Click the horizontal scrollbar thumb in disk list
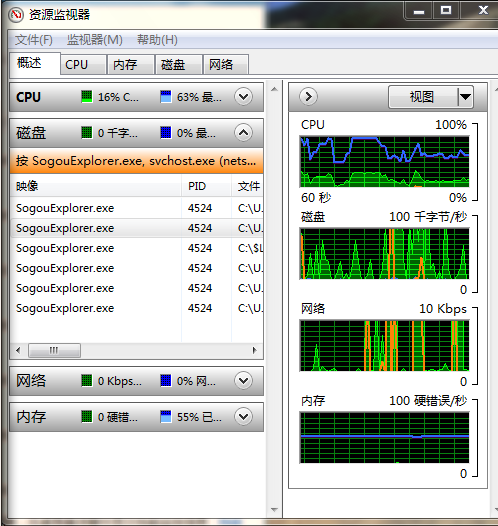Image resolution: width=498 pixels, height=526 pixels. coord(54,350)
